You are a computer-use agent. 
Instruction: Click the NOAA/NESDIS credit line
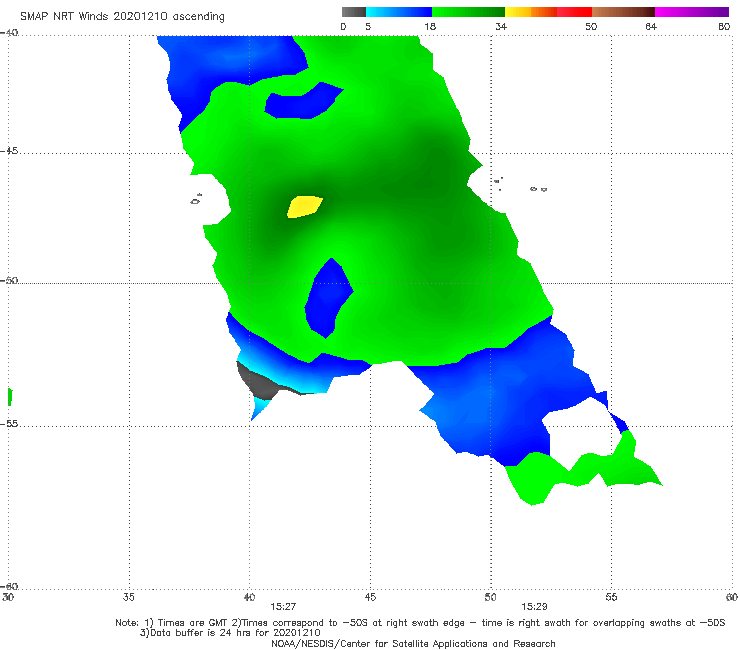pyautogui.click(x=413, y=643)
